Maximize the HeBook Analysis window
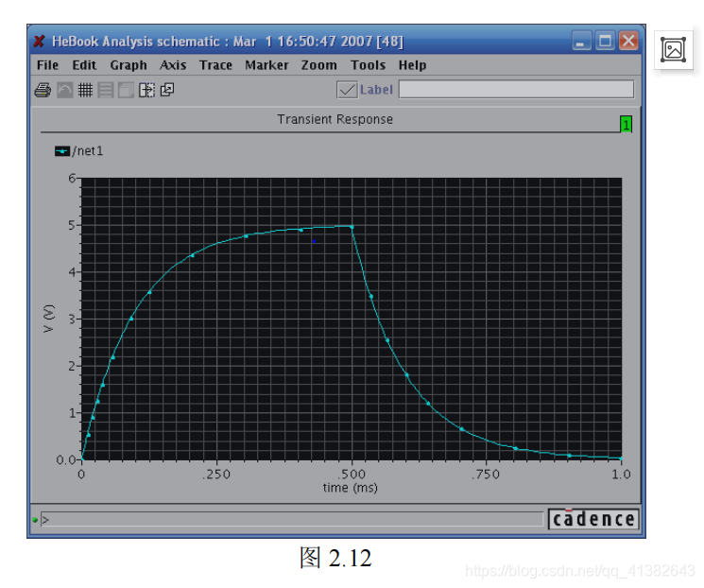Screen dimensions: 704x588 coord(605,42)
